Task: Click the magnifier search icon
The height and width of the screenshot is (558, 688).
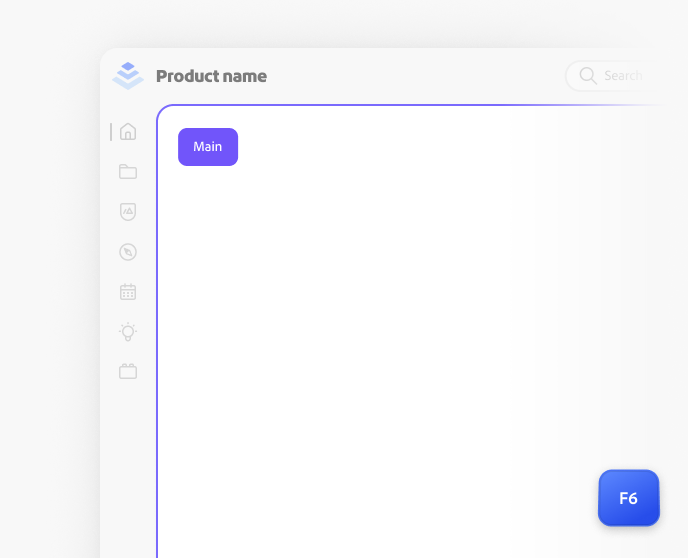Action: [588, 75]
